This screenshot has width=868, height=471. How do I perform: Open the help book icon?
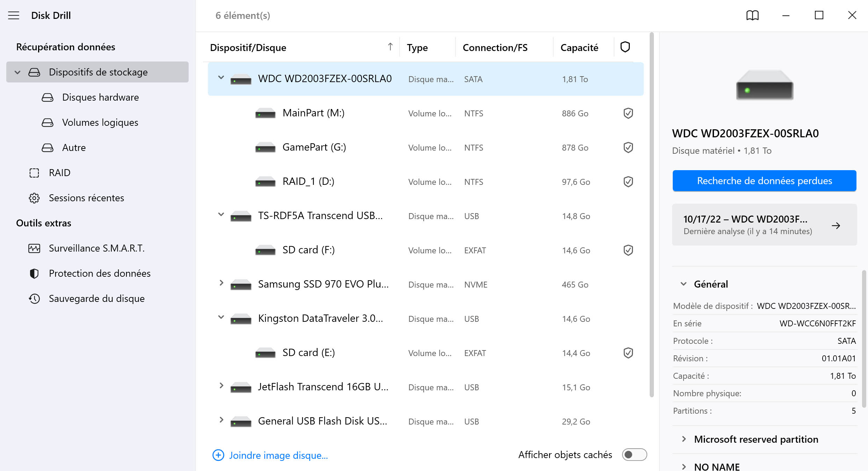click(752, 15)
